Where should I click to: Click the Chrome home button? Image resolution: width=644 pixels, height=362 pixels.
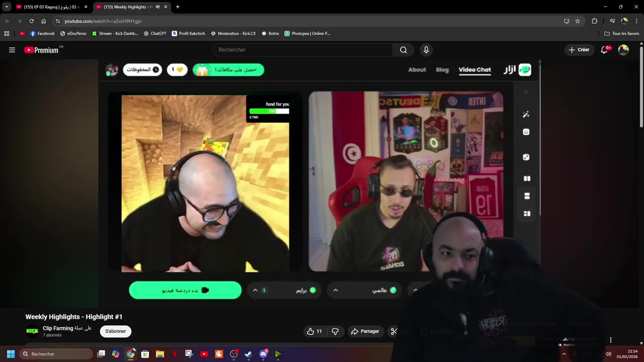[43, 21]
